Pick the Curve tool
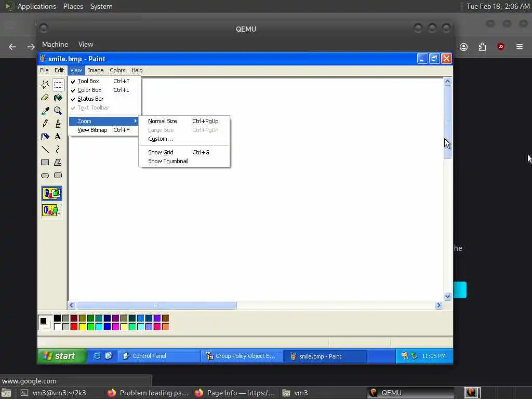Viewport: 532px width, 399px height. coord(58,149)
